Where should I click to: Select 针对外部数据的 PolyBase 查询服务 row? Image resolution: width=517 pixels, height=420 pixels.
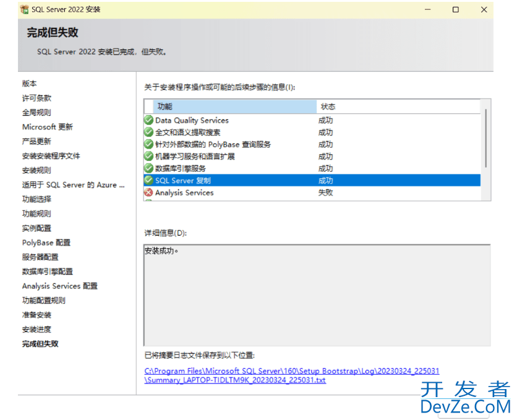(x=312, y=144)
